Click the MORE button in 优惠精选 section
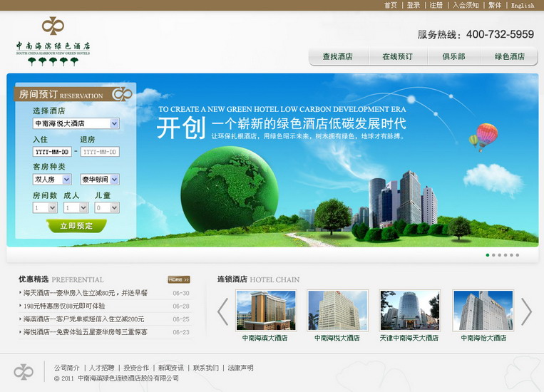This screenshot has height=392, width=544. [x=179, y=279]
